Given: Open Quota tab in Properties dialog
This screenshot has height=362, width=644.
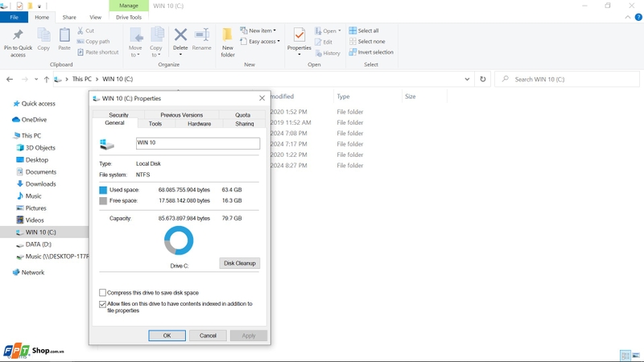Looking at the screenshot, I should (x=242, y=115).
